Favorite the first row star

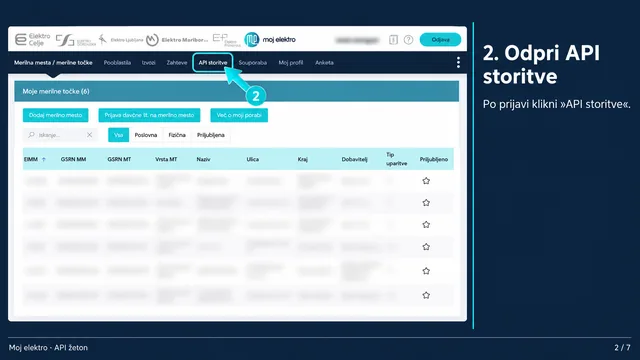426,181
